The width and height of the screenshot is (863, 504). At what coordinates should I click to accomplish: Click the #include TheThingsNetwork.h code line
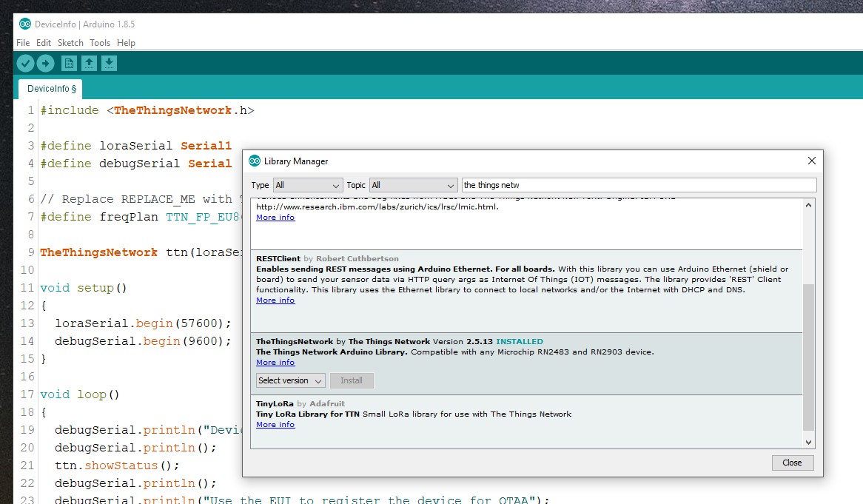pos(147,110)
